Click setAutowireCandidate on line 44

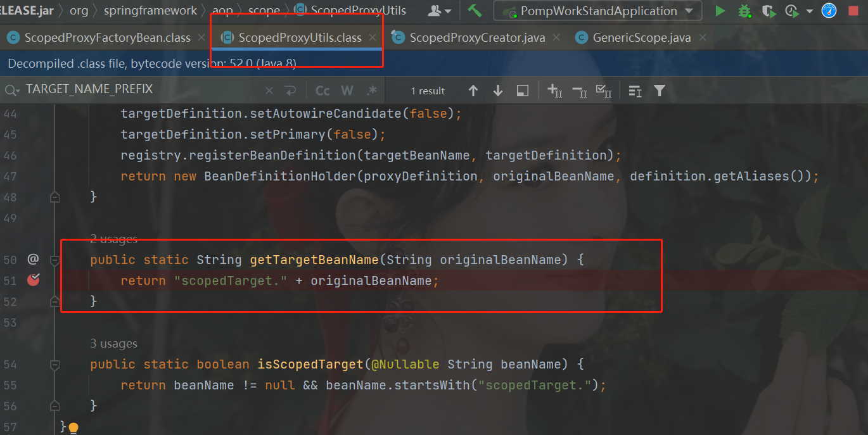(326, 114)
